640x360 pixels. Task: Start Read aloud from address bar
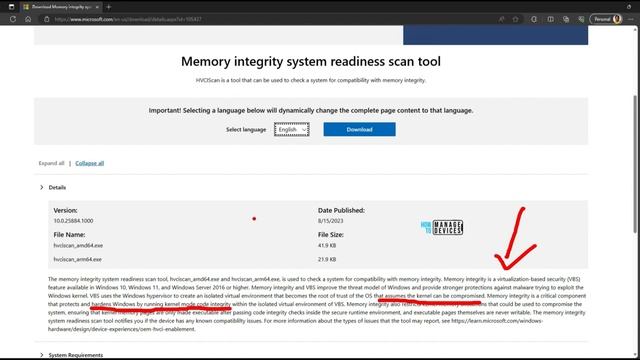click(501, 19)
